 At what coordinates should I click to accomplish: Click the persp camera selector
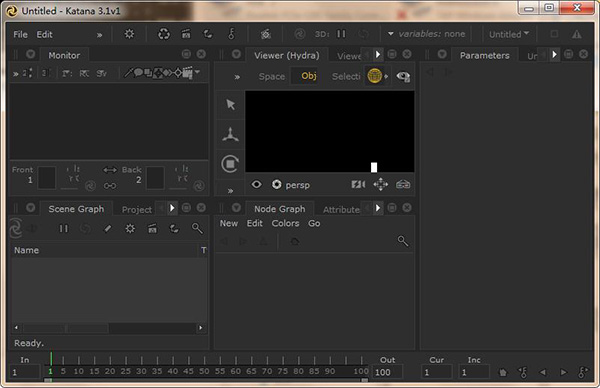tap(297, 185)
